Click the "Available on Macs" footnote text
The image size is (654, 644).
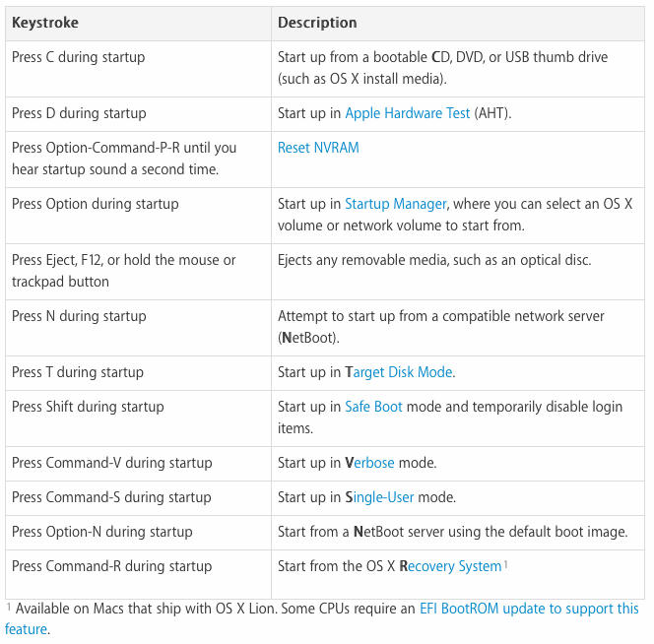197,609
